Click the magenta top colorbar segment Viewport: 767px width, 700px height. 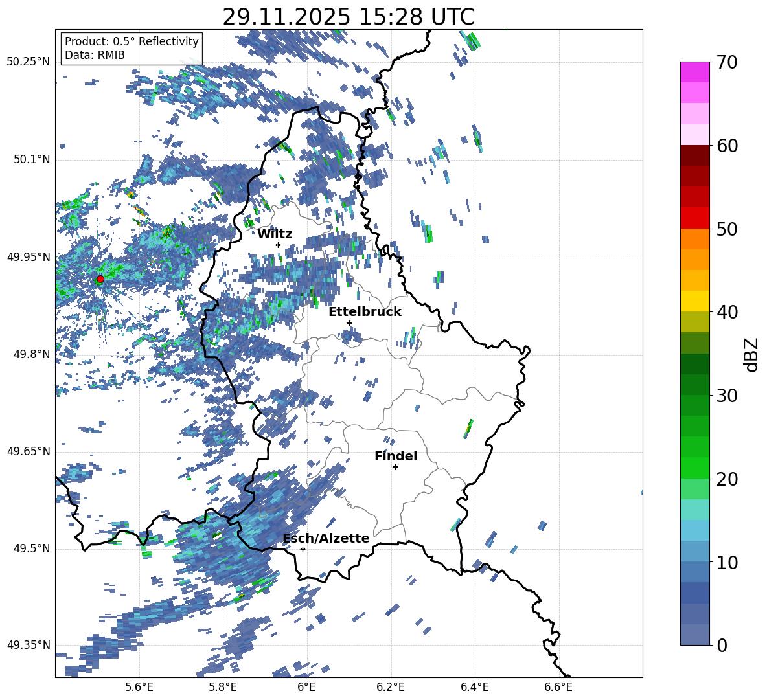click(694, 73)
